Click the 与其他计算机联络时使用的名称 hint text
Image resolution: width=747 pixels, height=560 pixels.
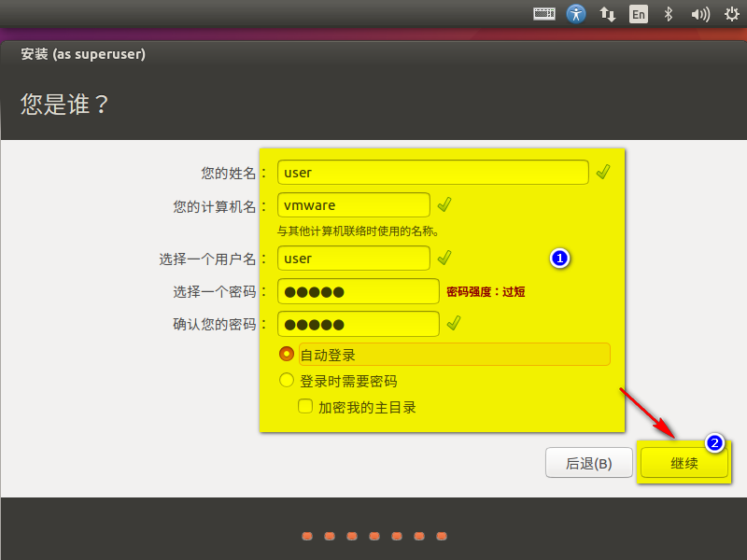point(358,231)
